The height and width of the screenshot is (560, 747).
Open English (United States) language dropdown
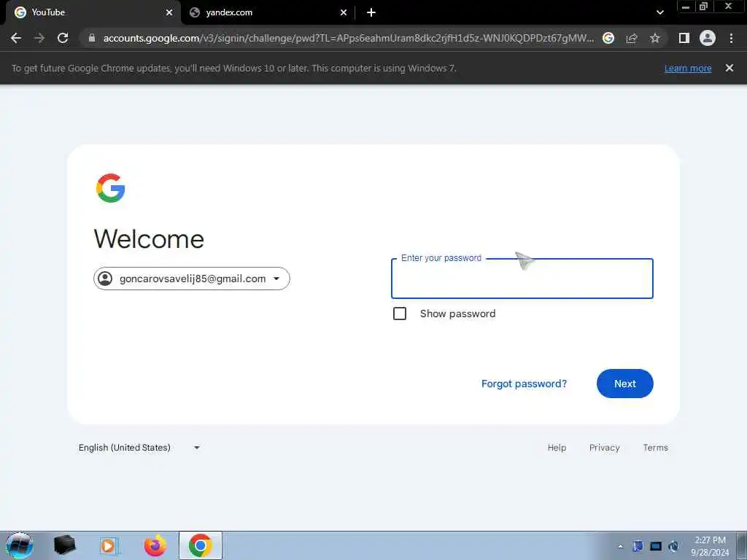tap(139, 448)
